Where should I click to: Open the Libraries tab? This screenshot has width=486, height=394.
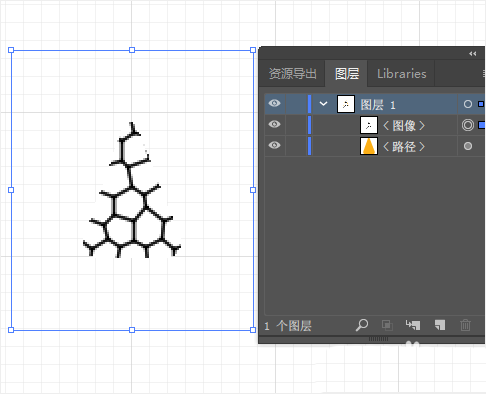(402, 74)
